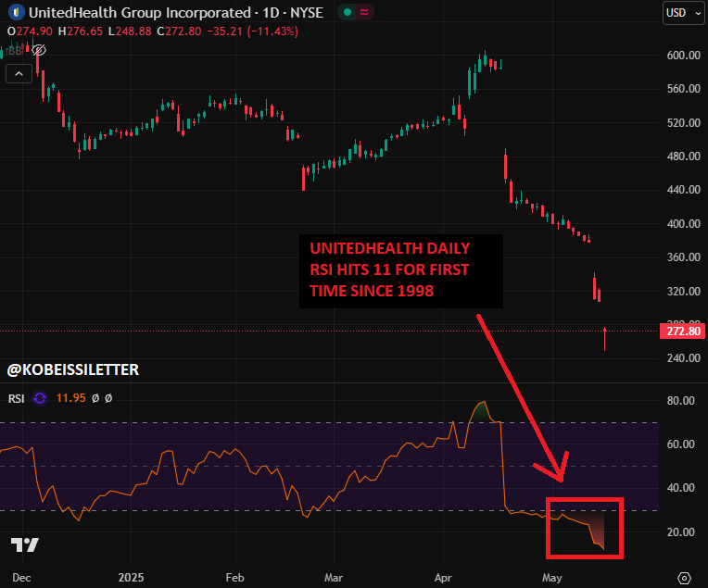The image size is (708, 588).
Task: Open the USD currency dropdown
Action: pyautogui.click(x=684, y=13)
